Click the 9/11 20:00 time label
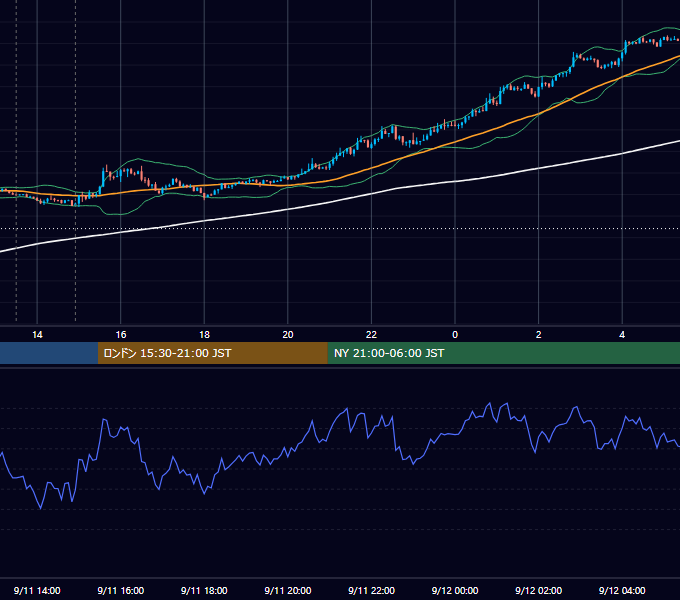This screenshot has height=600, width=680. pyautogui.click(x=288, y=590)
